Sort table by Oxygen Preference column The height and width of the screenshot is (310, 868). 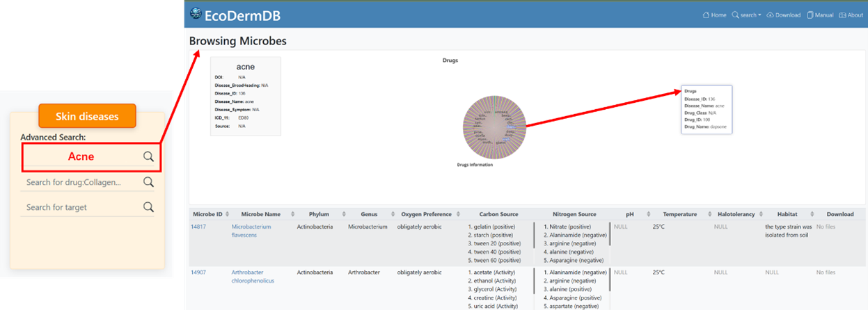tap(425, 214)
